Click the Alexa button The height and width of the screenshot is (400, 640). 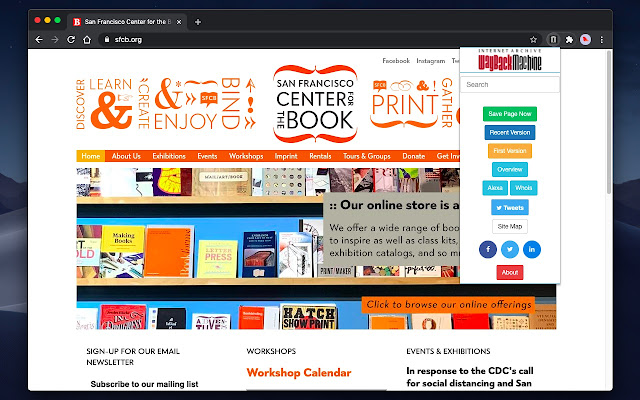point(495,188)
